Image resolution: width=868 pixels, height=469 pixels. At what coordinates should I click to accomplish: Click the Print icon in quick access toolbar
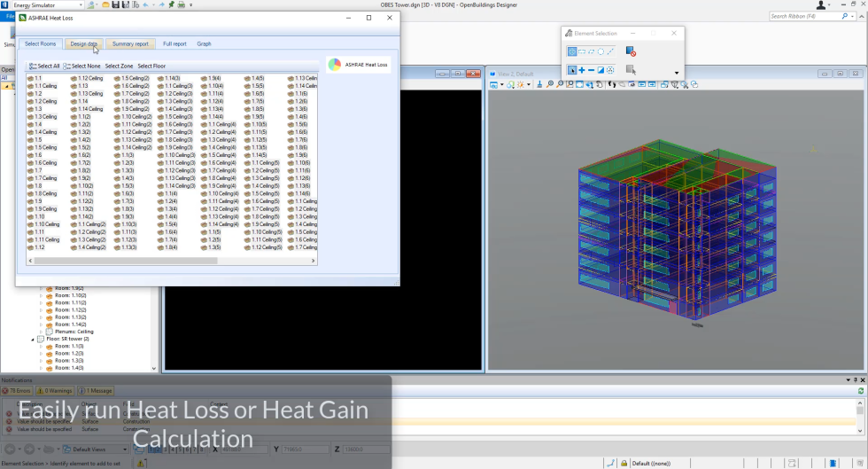tap(181, 5)
